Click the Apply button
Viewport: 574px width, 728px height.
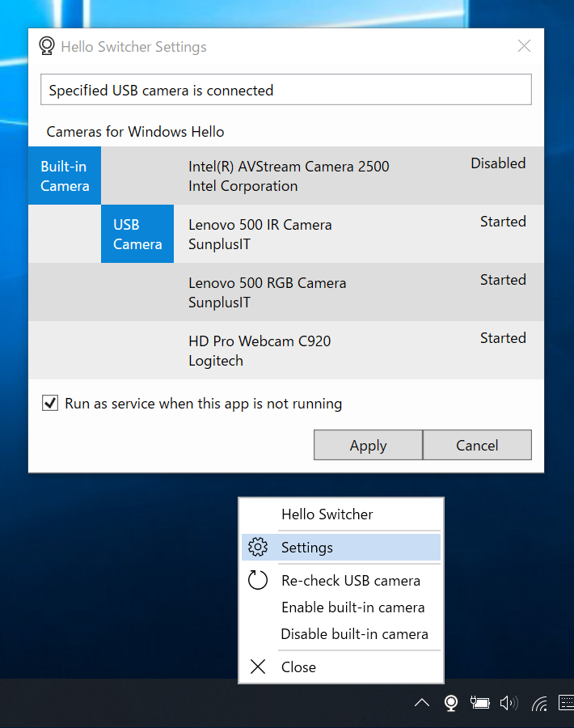(x=368, y=445)
